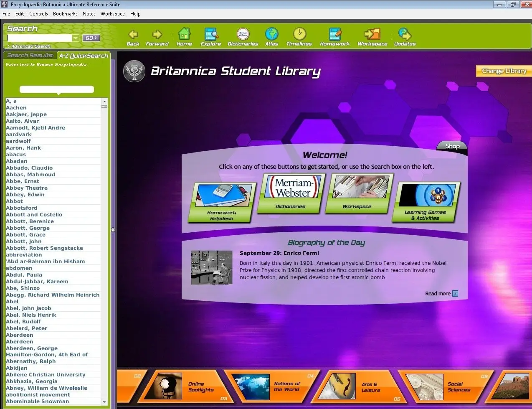Open the Edit menu
The width and height of the screenshot is (532, 409).
[20, 14]
